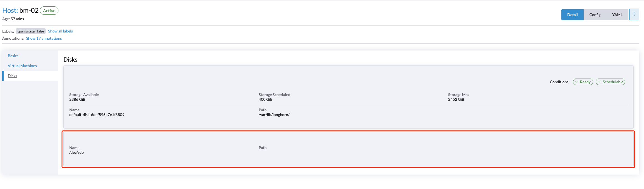Image resolution: width=644 pixels, height=189 pixels.
Task: Click the checkmark inside the Schedulable badge
Action: (600, 82)
